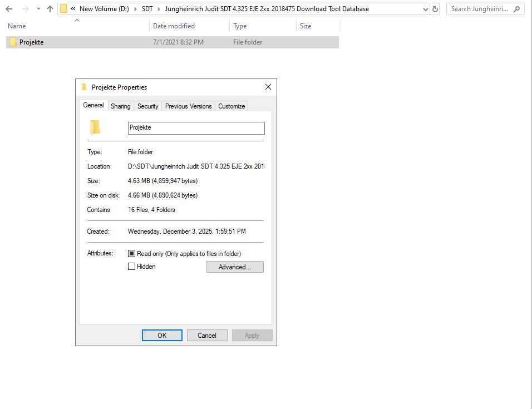Viewport: 532px width, 409px height.
Task: Select the Projekte folder name in list
Action: (x=32, y=42)
